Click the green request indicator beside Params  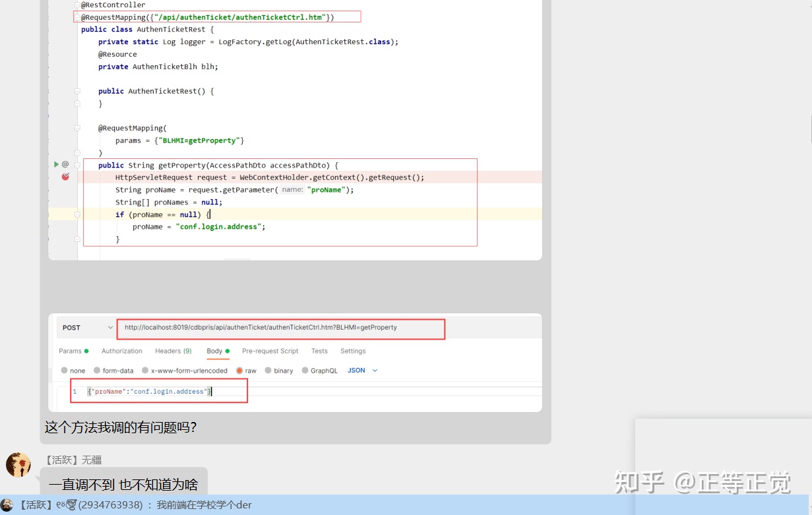click(x=85, y=351)
